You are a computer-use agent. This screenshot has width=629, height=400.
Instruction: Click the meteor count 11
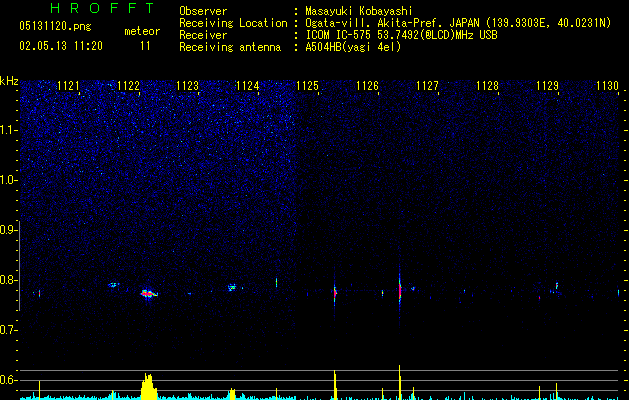pyautogui.click(x=145, y=46)
